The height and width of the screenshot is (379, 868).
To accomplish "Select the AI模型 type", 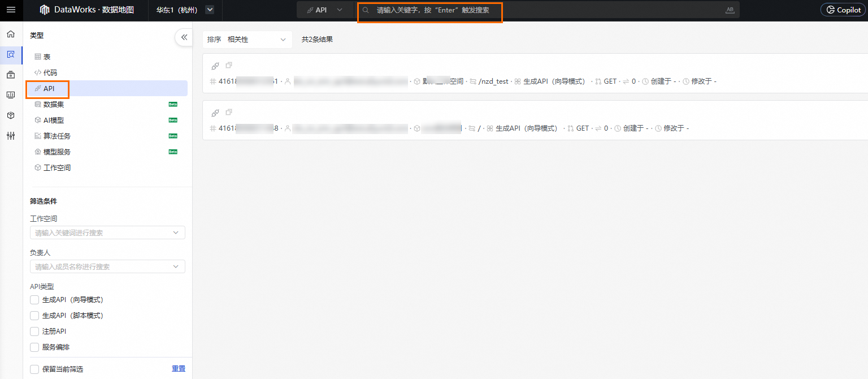I will point(107,120).
